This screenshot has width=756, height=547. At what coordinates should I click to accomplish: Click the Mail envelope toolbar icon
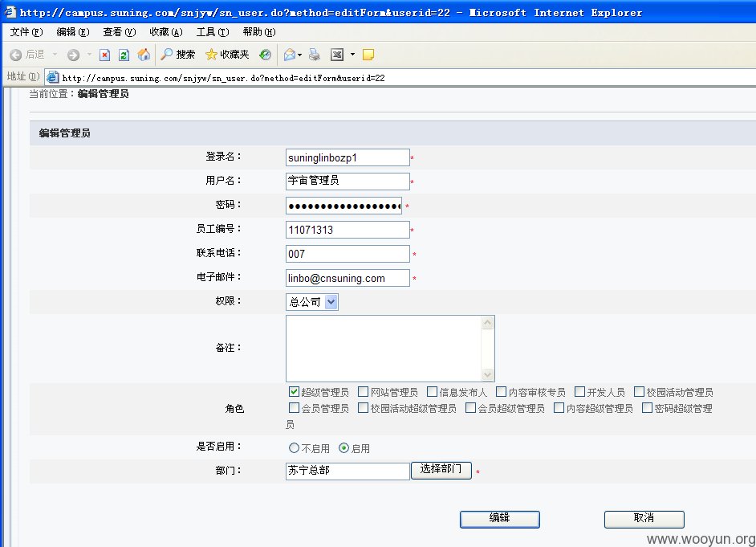(289, 55)
